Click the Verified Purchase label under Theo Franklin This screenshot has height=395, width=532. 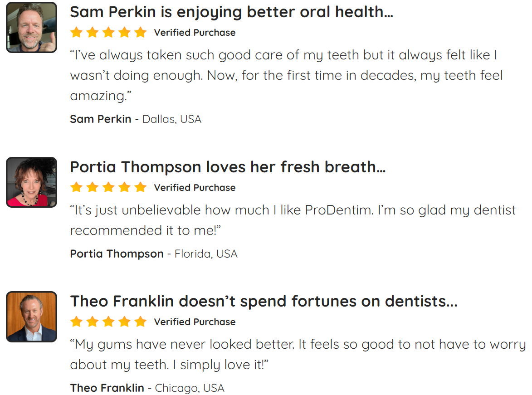195,322
